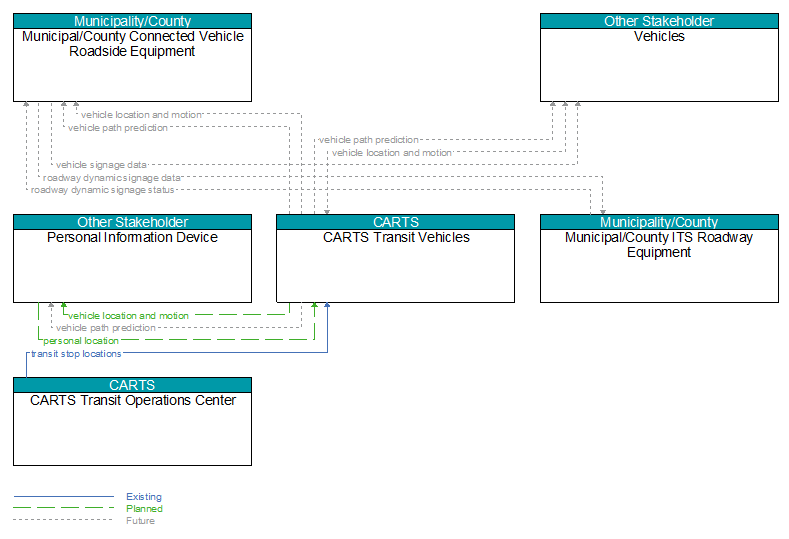
Task: Click 'vehicle path prediction' label under Roadside Equipment
Action: tap(118, 128)
